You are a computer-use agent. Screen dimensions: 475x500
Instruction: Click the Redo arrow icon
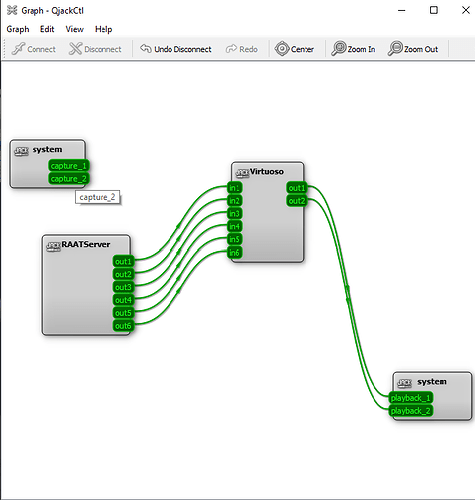click(x=231, y=49)
